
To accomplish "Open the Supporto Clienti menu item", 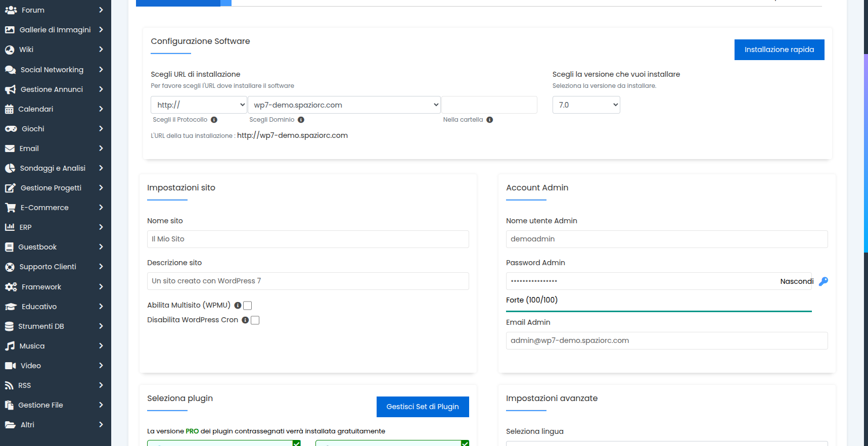I will (x=56, y=267).
